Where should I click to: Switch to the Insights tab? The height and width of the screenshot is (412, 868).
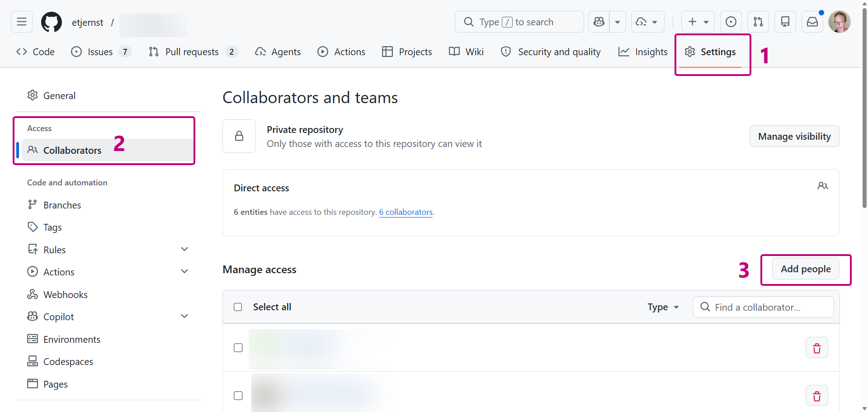pos(643,52)
